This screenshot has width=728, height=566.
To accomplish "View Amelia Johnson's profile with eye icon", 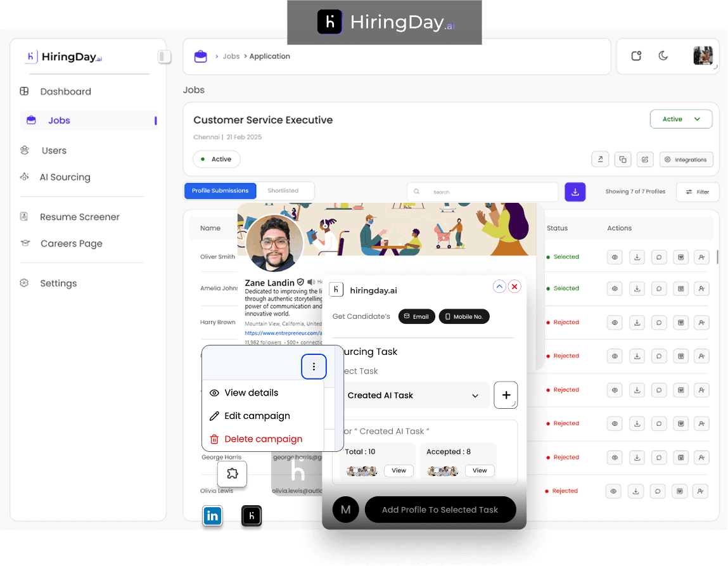I will (615, 289).
